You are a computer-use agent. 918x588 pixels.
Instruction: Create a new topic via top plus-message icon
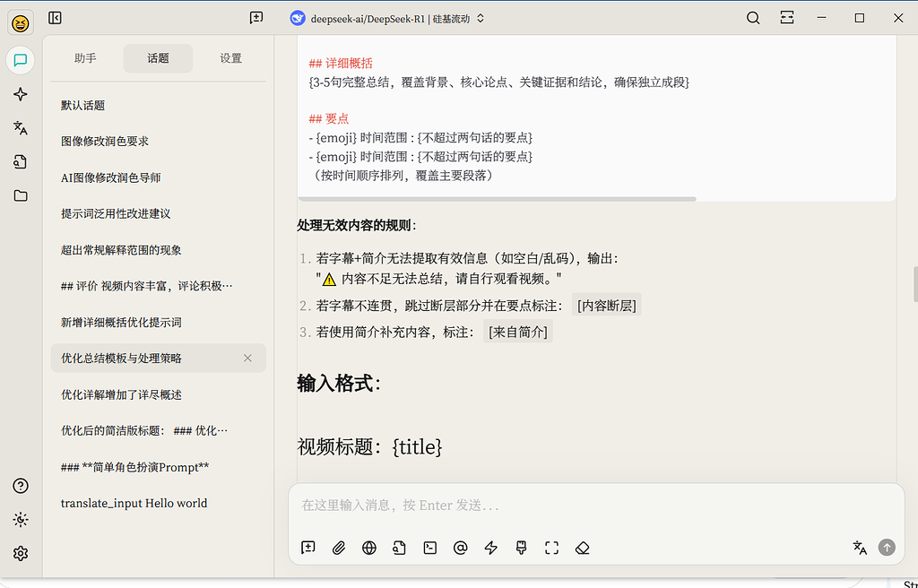point(256,18)
